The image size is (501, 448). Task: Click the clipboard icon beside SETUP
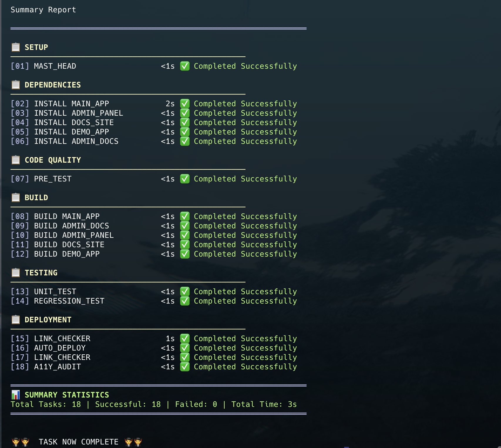[16, 47]
